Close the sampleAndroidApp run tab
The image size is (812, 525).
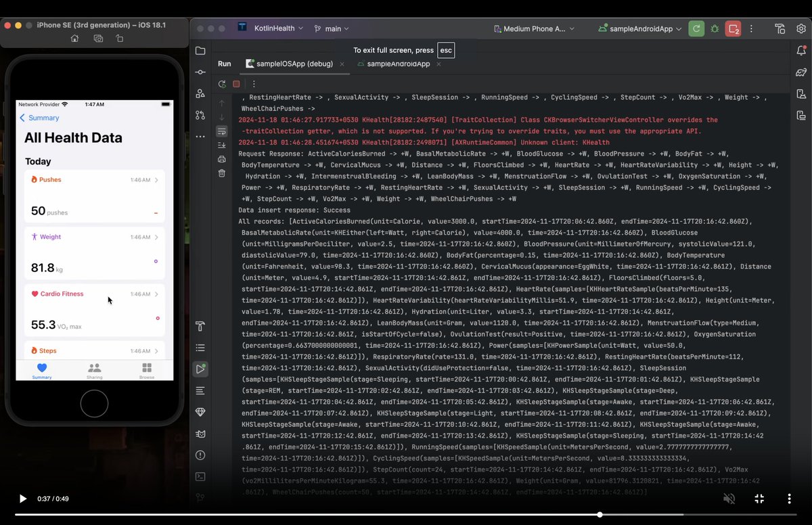(x=438, y=64)
